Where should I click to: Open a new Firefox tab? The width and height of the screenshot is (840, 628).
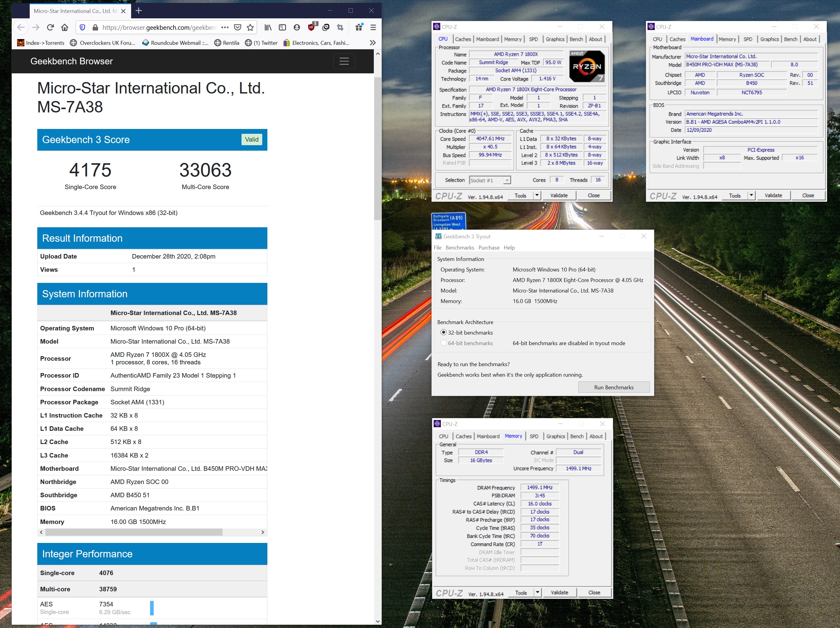[x=139, y=11]
